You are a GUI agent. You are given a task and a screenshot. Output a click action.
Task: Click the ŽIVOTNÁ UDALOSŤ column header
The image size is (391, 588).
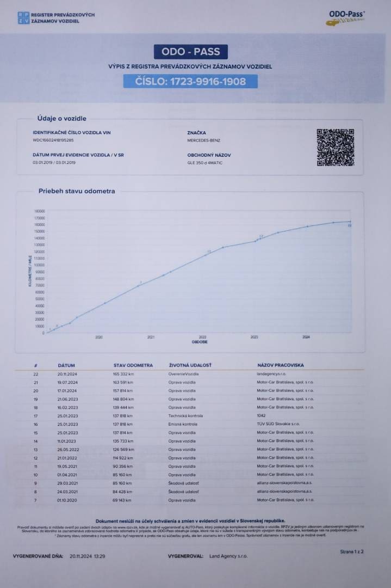pos(190,365)
